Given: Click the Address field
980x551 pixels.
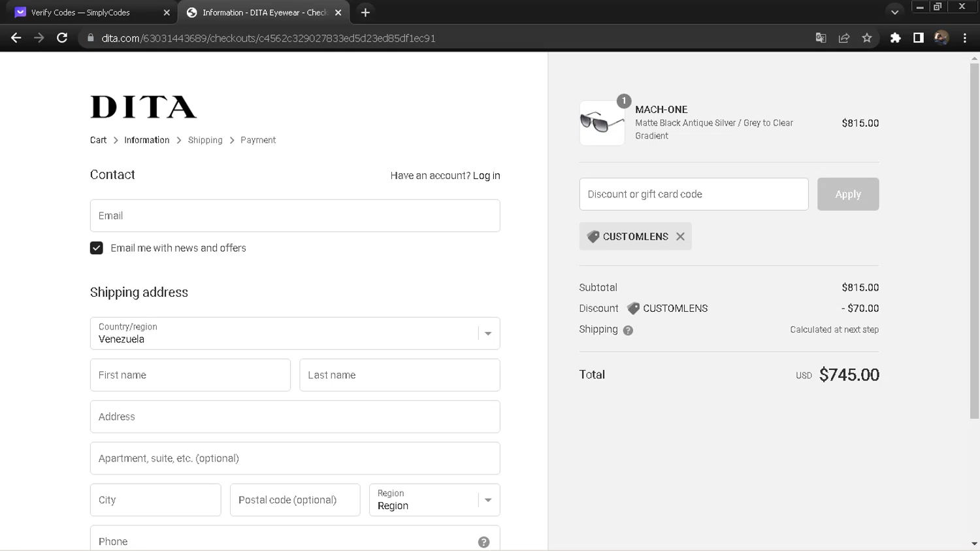Looking at the screenshot, I should pyautogui.click(x=295, y=416).
